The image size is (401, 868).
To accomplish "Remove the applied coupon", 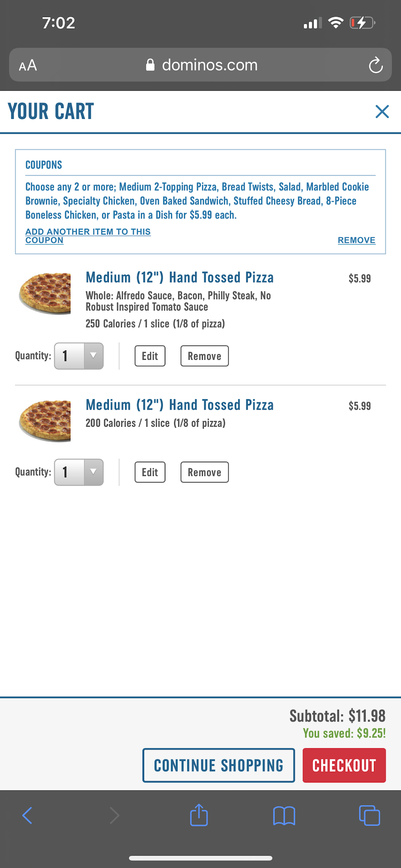I will [x=356, y=240].
